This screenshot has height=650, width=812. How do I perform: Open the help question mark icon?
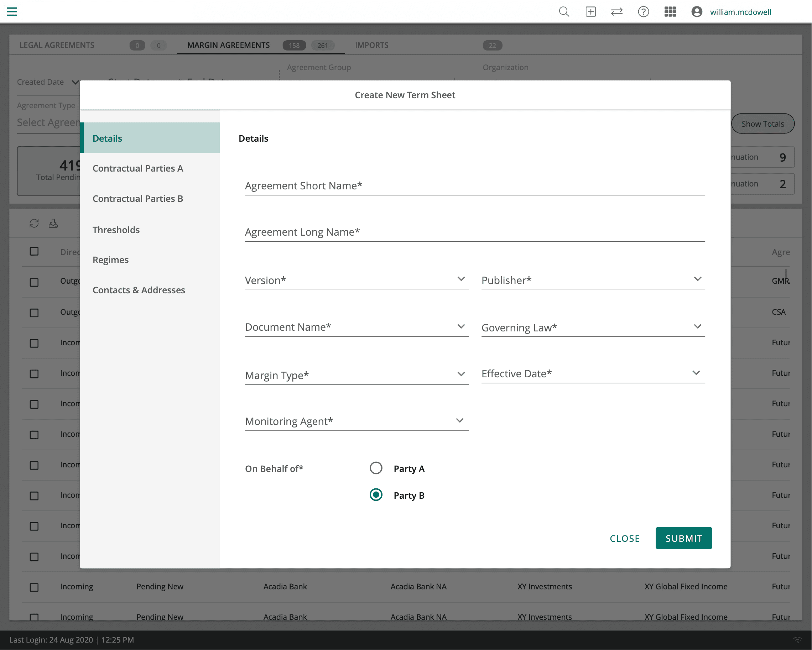pyautogui.click(x=643, y=12)
